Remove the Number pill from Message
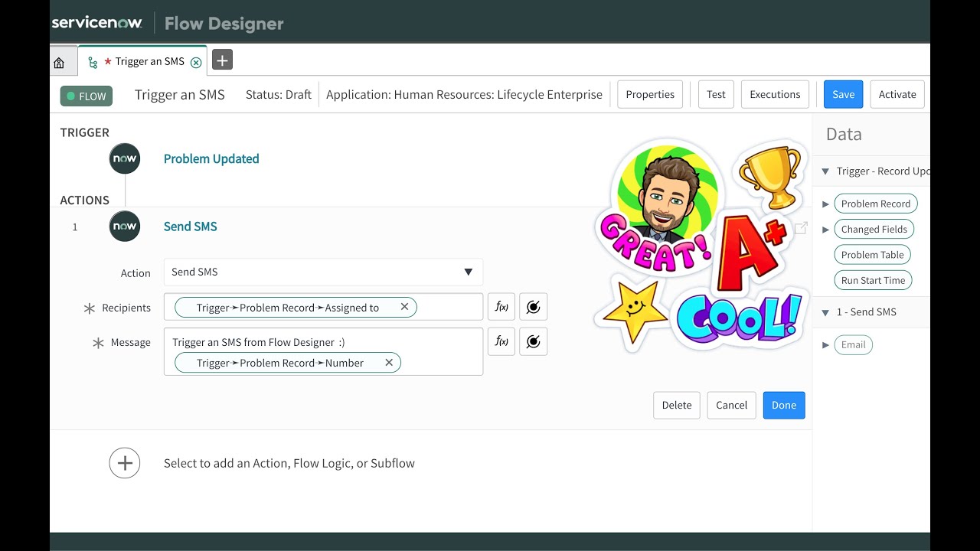Screen dimensions: 980x551 pyautogui.click(x=389, y=362)
